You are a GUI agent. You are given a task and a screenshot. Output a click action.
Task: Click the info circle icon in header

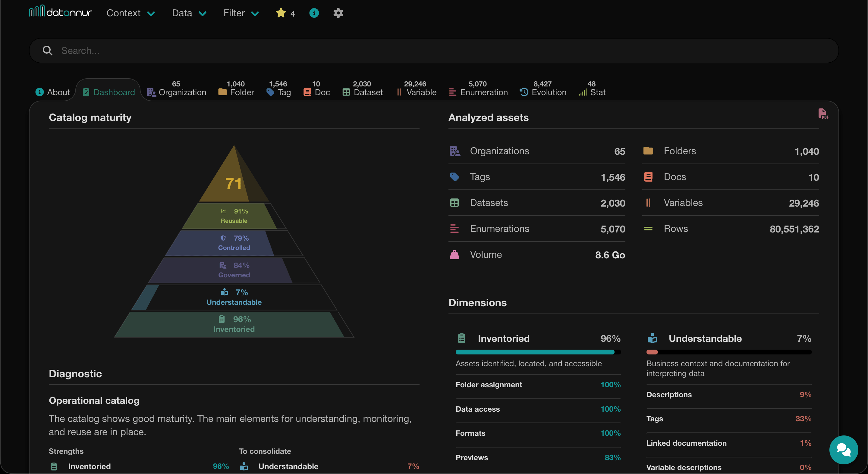(x=314, y=13)
